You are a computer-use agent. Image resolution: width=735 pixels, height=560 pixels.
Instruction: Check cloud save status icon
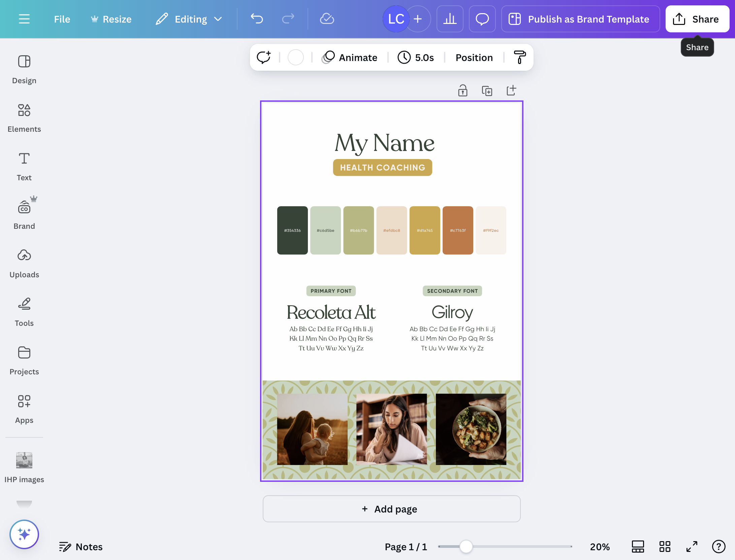coord(327,19)
